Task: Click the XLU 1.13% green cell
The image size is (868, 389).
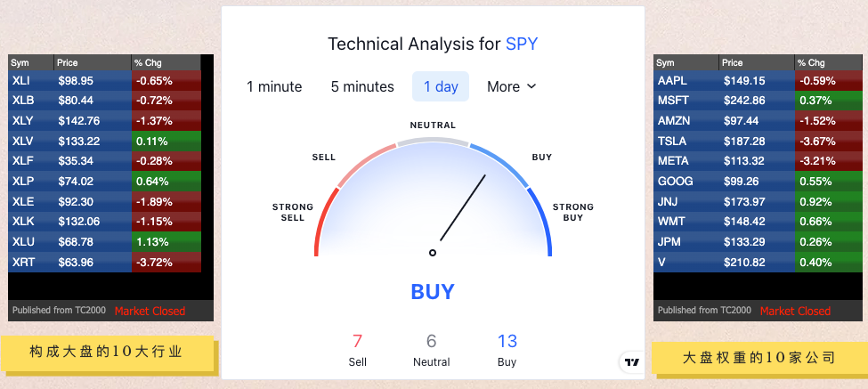Action: point(166,242)
